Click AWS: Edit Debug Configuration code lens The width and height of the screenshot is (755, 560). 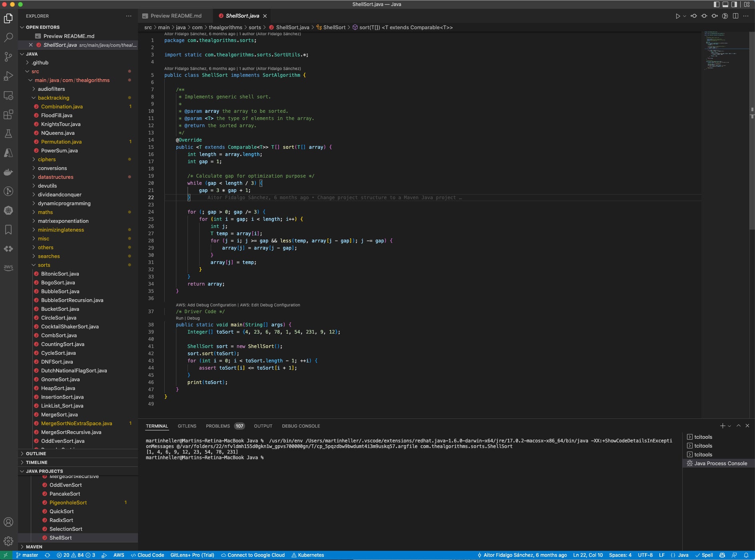[x=270, y=305]
